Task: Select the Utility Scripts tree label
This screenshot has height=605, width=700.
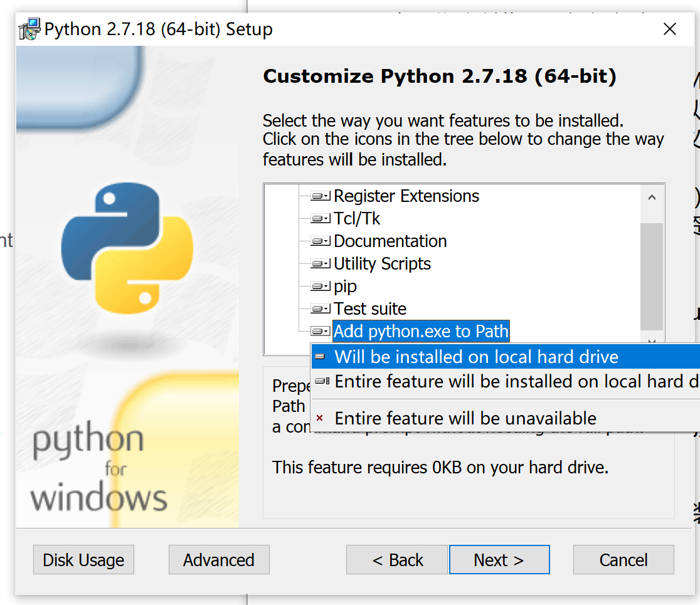Action: coord(382,264)
